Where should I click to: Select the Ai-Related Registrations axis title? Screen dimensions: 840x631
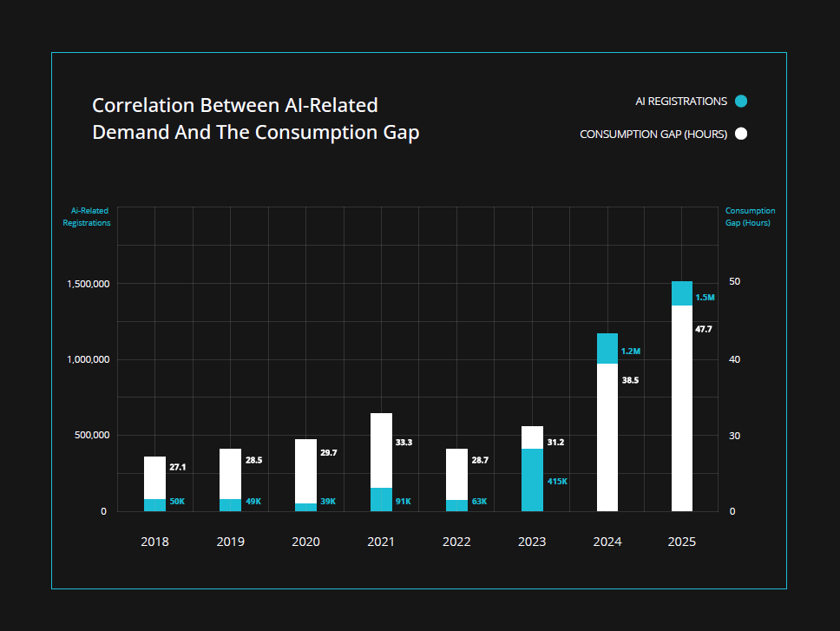(x=87, y=216)
